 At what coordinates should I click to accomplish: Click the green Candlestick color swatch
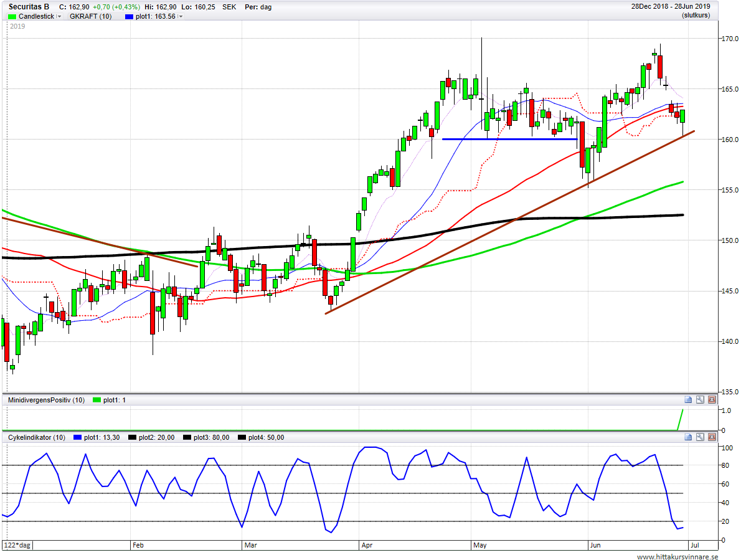tap(12, 17)
